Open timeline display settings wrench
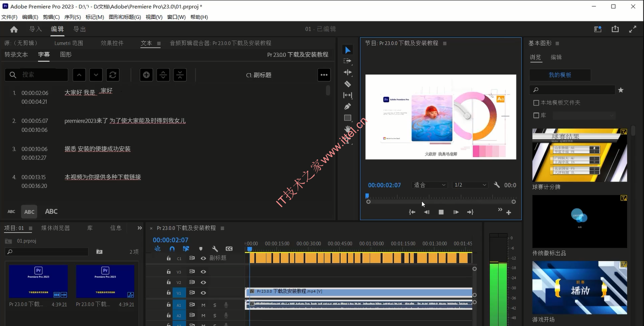Screen dimensions: 644x326 click(x=215, y=249)
